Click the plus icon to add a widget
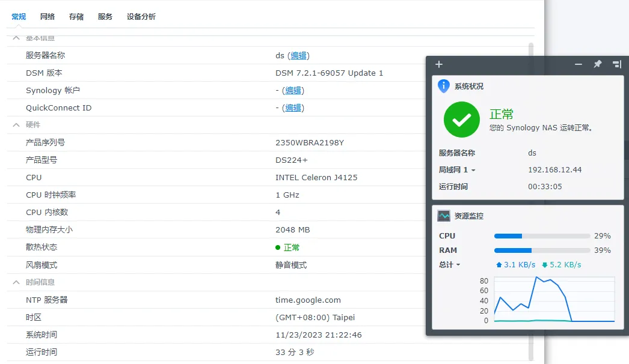Image resolution: width=629 pixels, height=364 pixels. 439,64
